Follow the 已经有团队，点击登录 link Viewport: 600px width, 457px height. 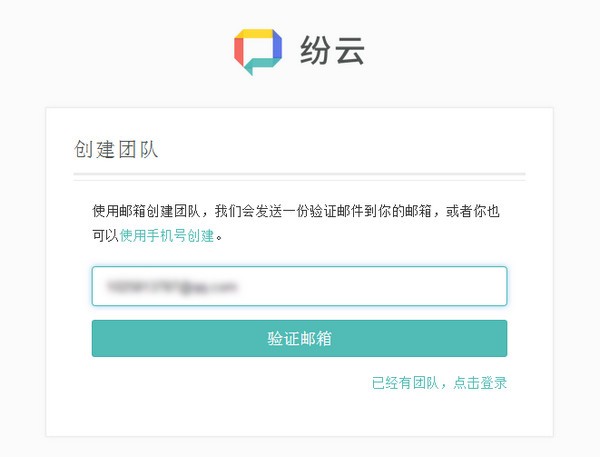439,382
